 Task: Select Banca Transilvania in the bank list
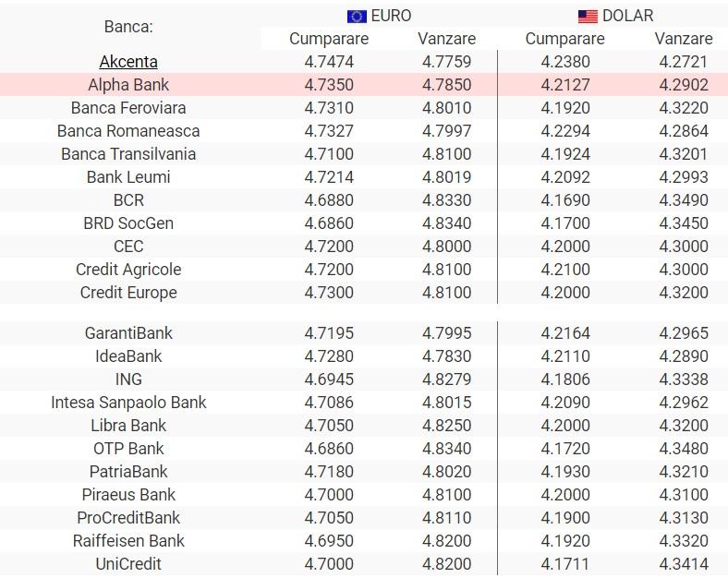pos(128,154)
